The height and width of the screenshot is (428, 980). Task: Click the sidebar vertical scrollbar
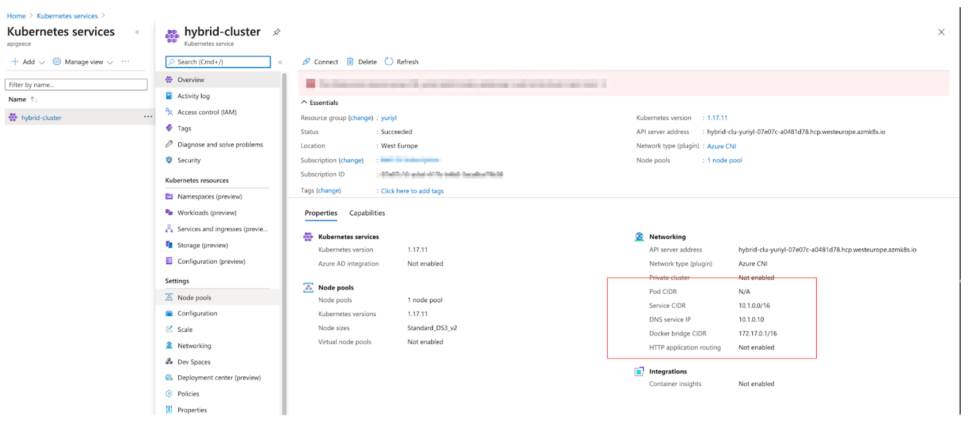285,243
